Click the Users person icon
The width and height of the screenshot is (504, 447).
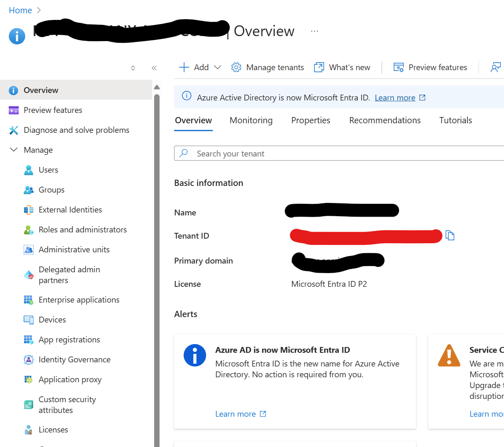[x=28, y=170]
